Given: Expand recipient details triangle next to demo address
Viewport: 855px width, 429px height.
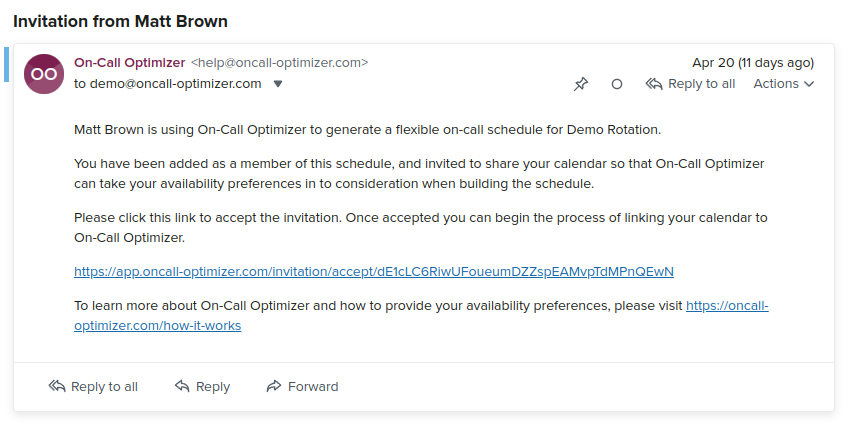Looking at the screenshot, I should point(278,84).
